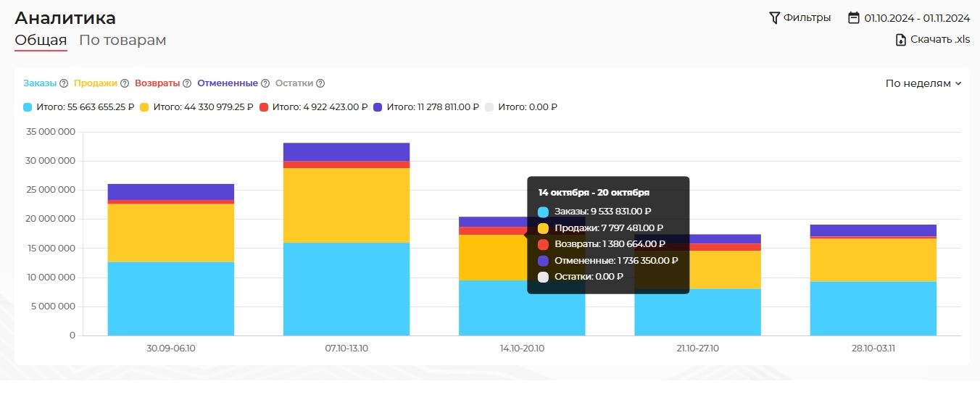Open date range 01.10.2024 - 01.11.2024 picker
This screenshot has height=413, width=980.
click(916, 18)
